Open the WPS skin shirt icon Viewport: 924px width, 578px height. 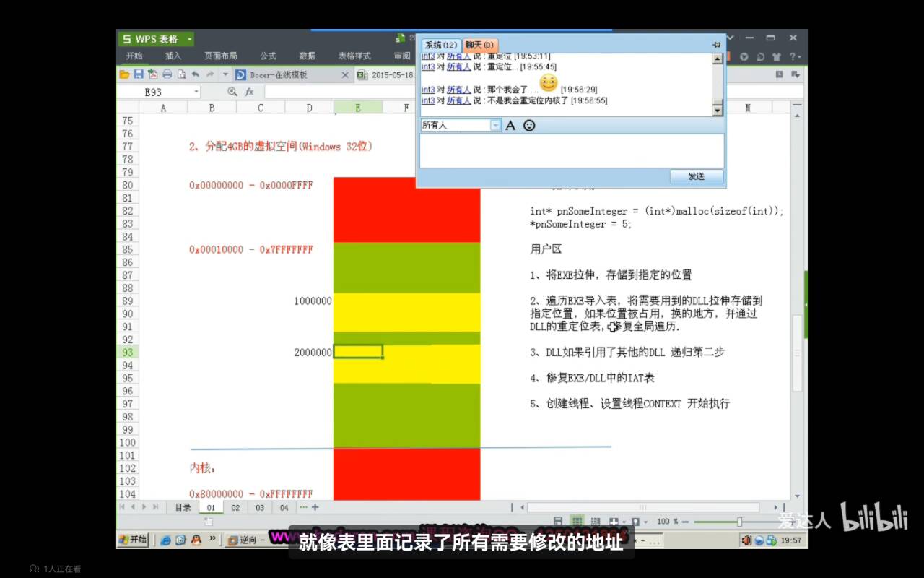(x=777, y=56)
